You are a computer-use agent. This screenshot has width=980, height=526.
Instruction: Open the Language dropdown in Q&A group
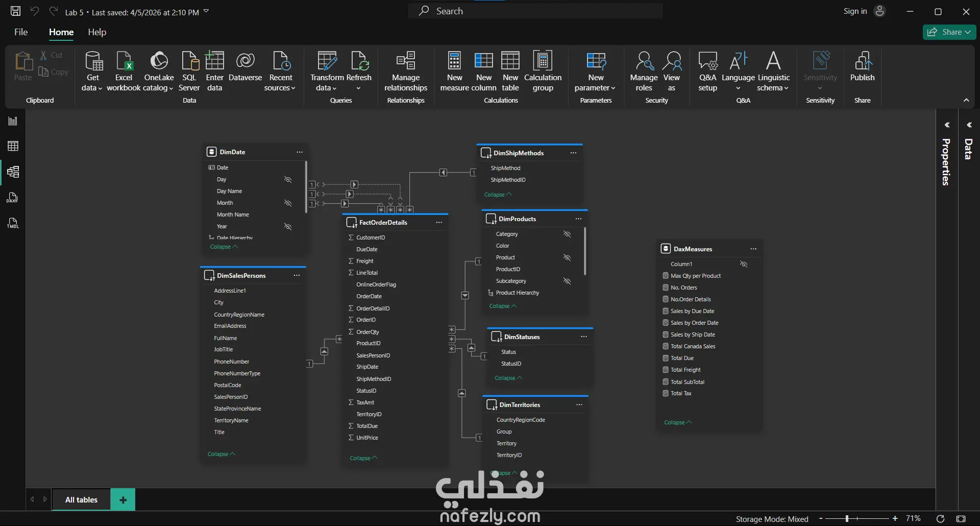[738, 71]
